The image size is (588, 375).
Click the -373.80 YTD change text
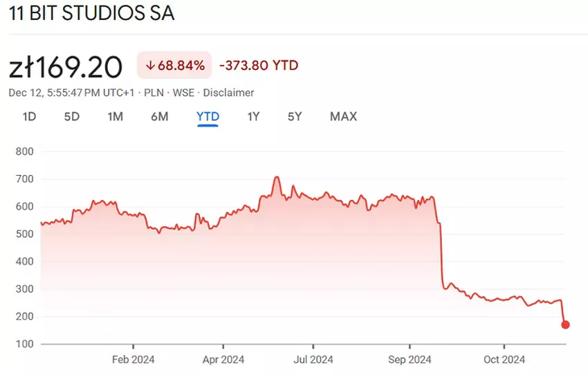point(259,66)
